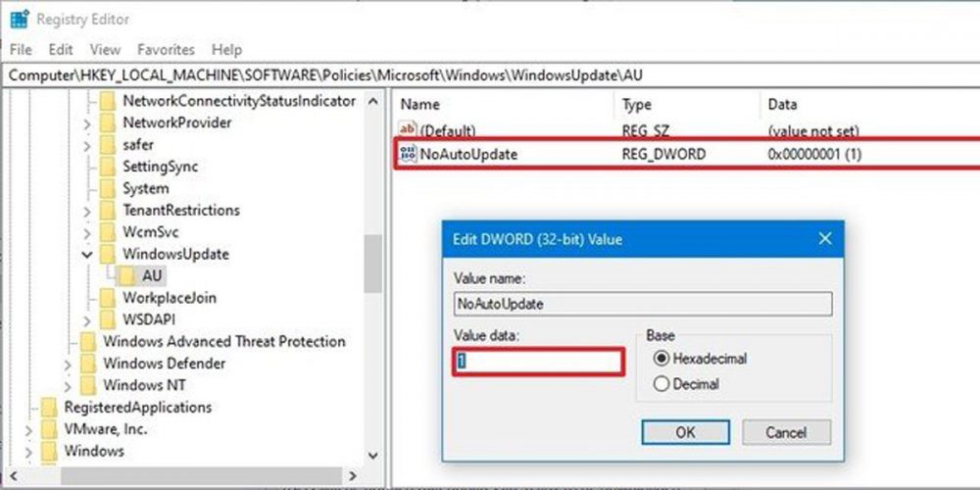Click the Registry Editor app icon in title bar
Image resolution: width=980 pixels, height=490 pixels.
19,19
